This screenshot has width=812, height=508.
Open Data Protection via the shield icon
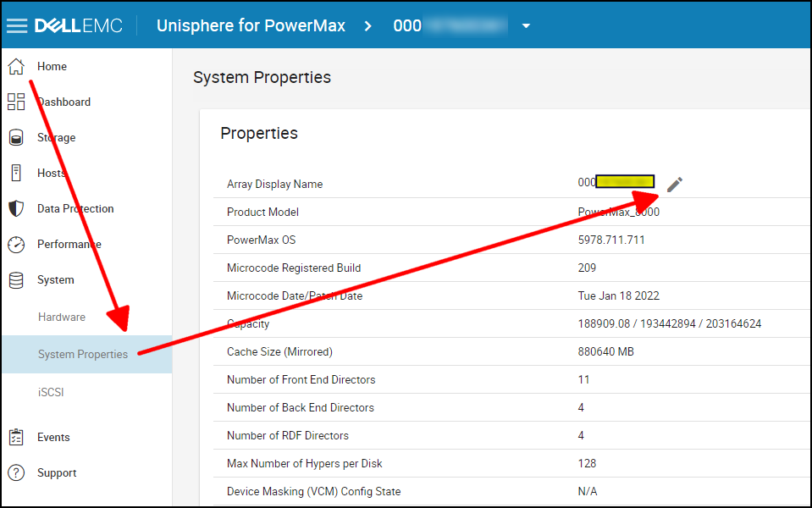[x=15, y=208]
